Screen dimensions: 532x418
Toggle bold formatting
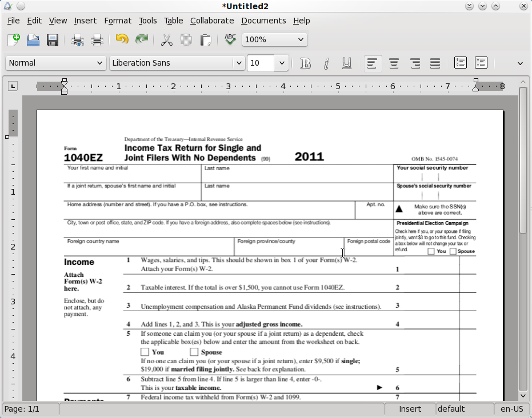pyautogui.click(x=305, y=63)
